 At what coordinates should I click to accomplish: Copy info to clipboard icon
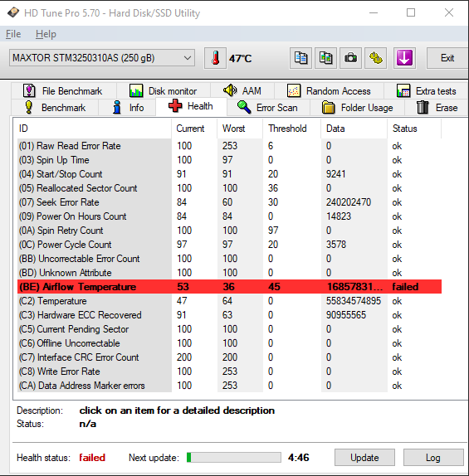(x=300, y=58)
